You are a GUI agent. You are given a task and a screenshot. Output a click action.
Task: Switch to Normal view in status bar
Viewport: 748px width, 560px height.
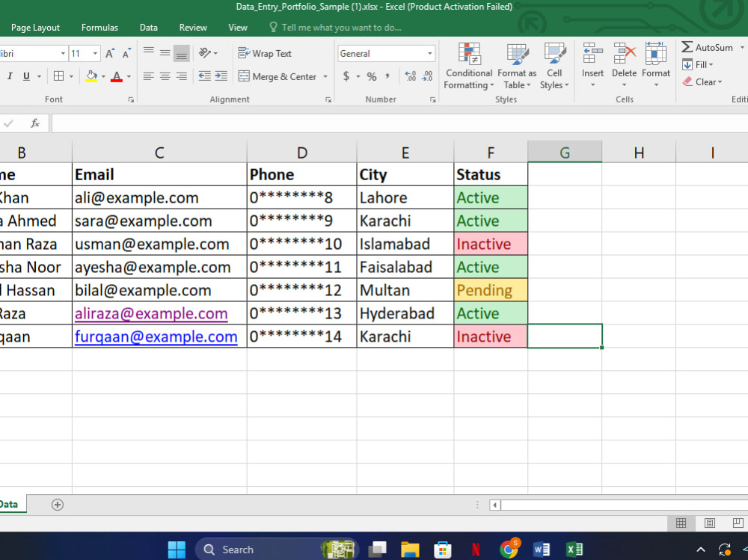pyautogui.click(x=681, y=523)
